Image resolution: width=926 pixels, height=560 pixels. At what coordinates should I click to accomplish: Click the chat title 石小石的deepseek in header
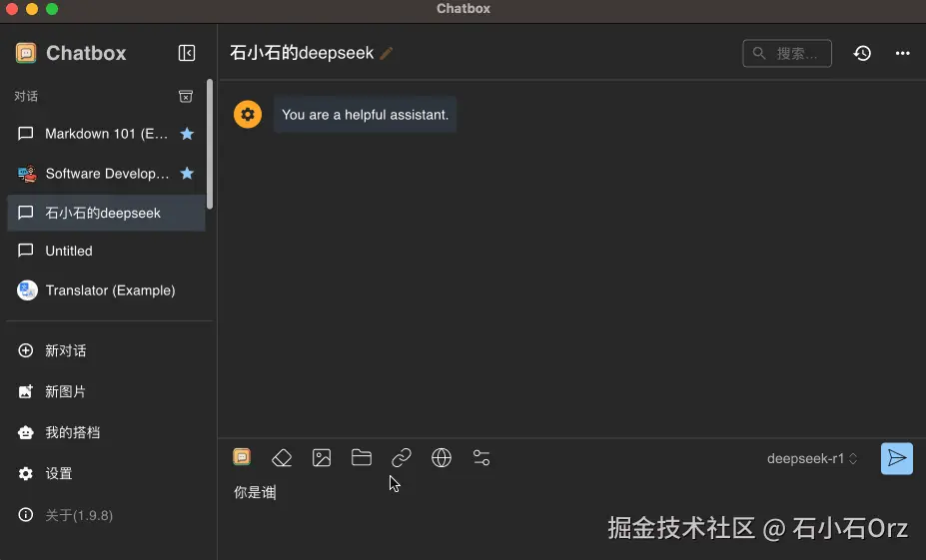pos(302,53)
